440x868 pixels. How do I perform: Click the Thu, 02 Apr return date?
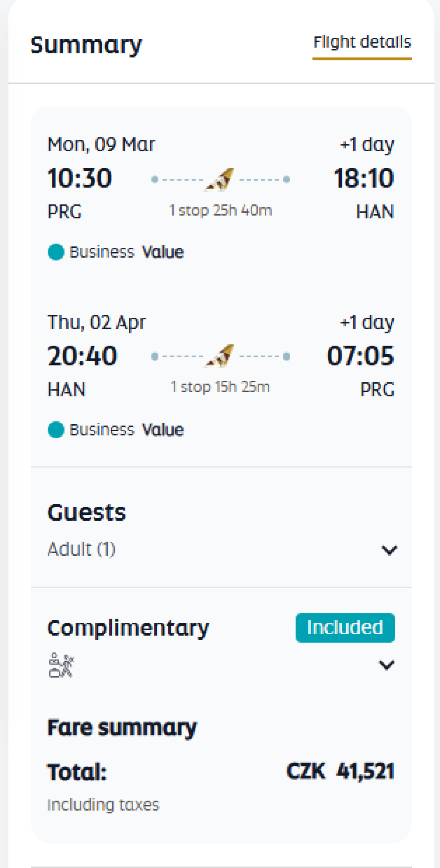pyautogui.click(x=96, y=322)
